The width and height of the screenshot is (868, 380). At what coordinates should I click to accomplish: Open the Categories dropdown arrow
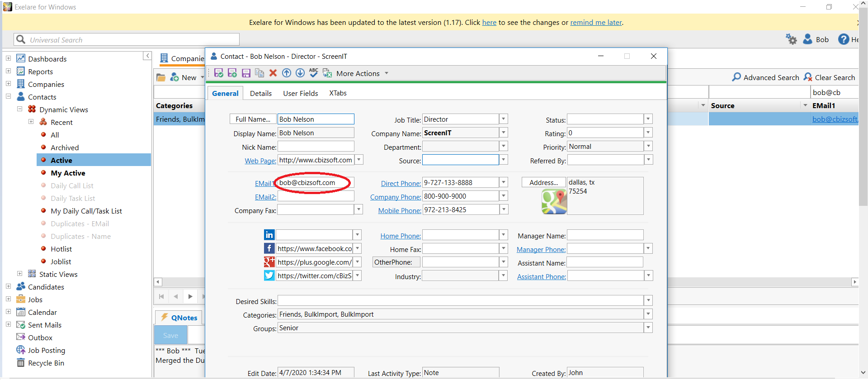(648, 314)
